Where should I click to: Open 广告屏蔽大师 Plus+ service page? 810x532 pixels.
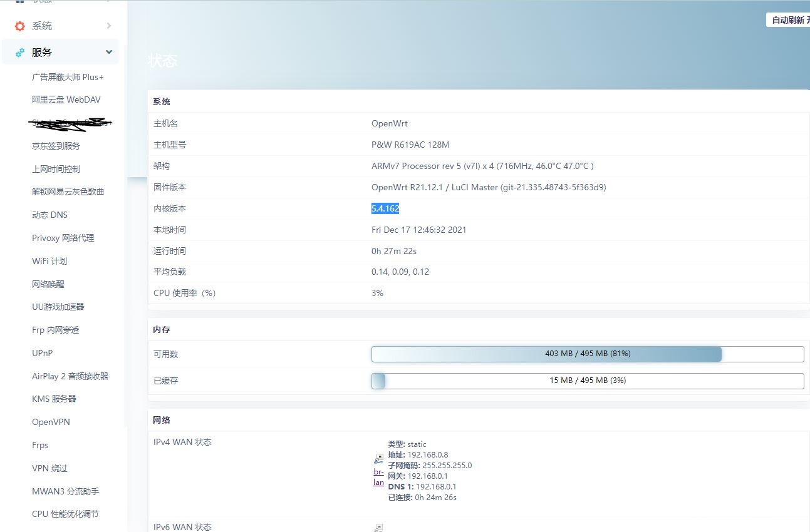pyautogui.click(x=68, y=77)
